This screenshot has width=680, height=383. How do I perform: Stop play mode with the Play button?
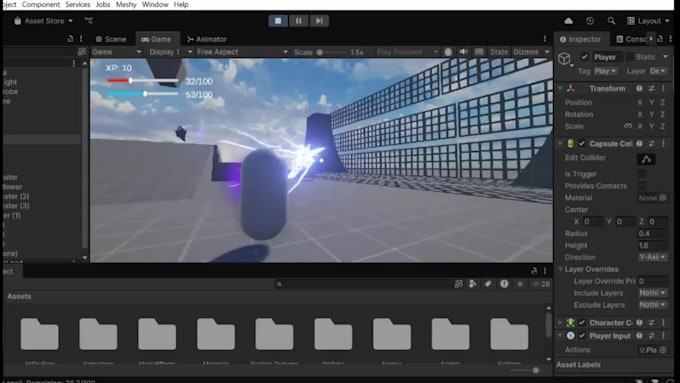[x=278, y=21]
